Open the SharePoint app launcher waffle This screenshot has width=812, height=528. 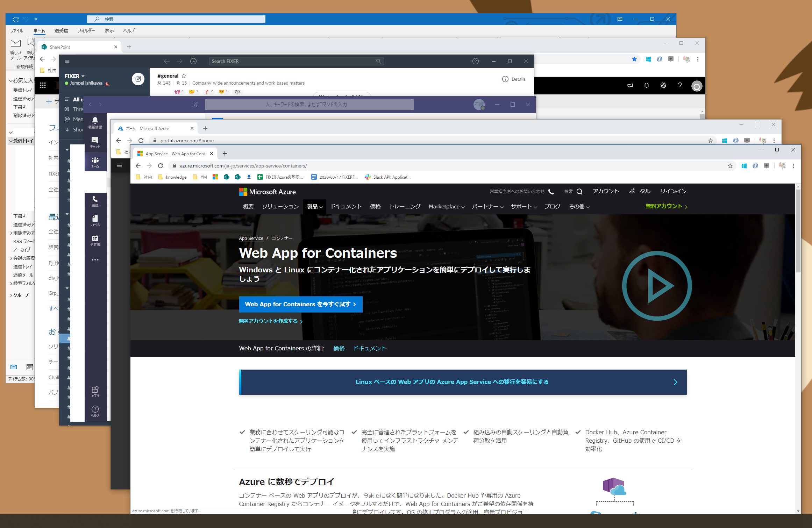[x=43, y=85]
